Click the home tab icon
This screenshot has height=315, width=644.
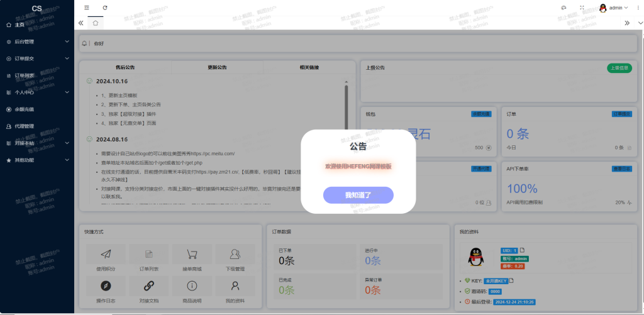(x=96, y=23)
